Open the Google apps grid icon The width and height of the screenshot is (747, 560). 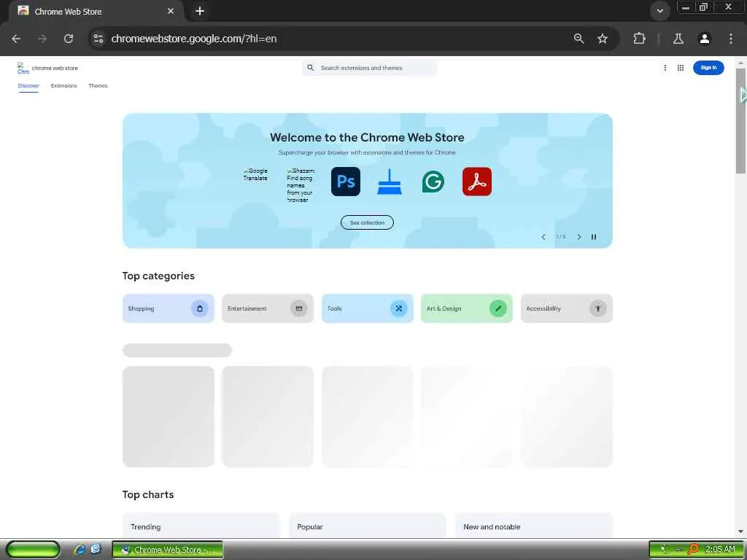(681, 68)
